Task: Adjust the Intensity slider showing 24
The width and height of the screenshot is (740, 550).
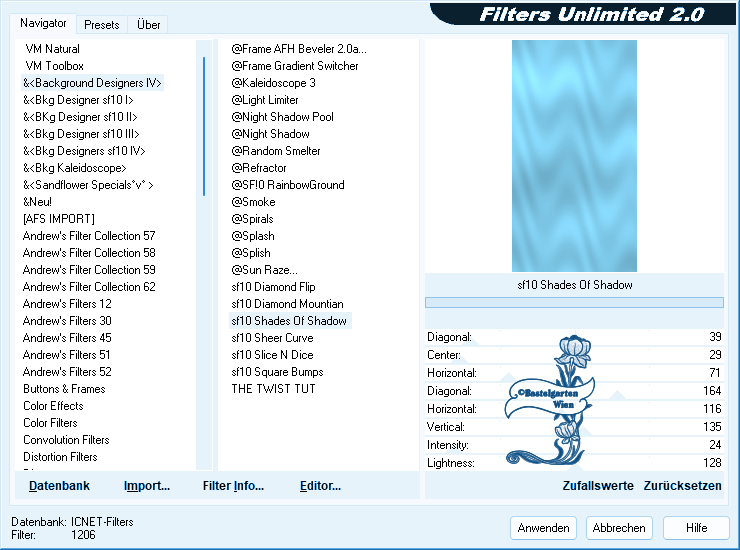Action: (x=574, y=445)
